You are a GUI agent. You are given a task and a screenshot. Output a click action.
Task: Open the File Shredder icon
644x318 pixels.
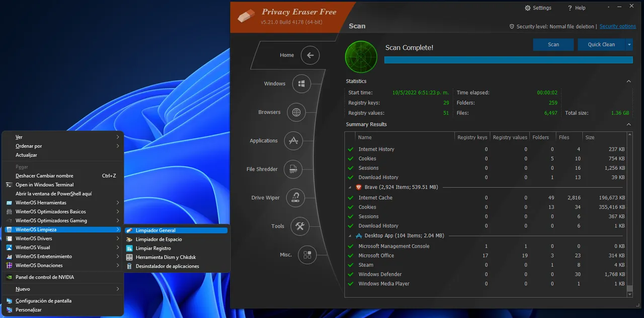[x=293, y=170]
